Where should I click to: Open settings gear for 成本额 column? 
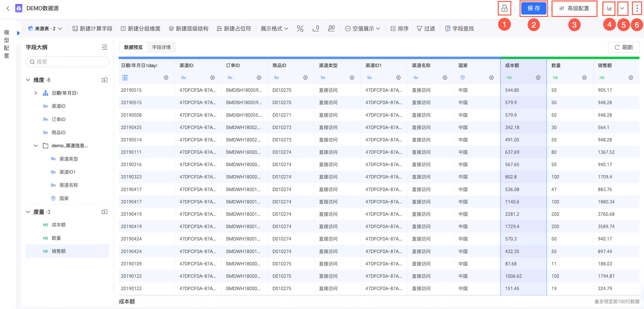pyautogui.click(x=538, y=78)
